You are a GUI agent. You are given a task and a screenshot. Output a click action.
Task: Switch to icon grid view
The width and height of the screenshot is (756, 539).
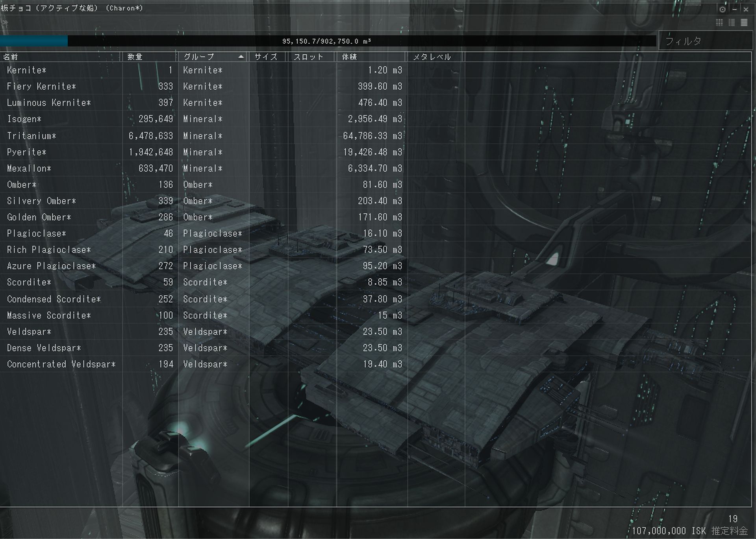coord(719,22)
